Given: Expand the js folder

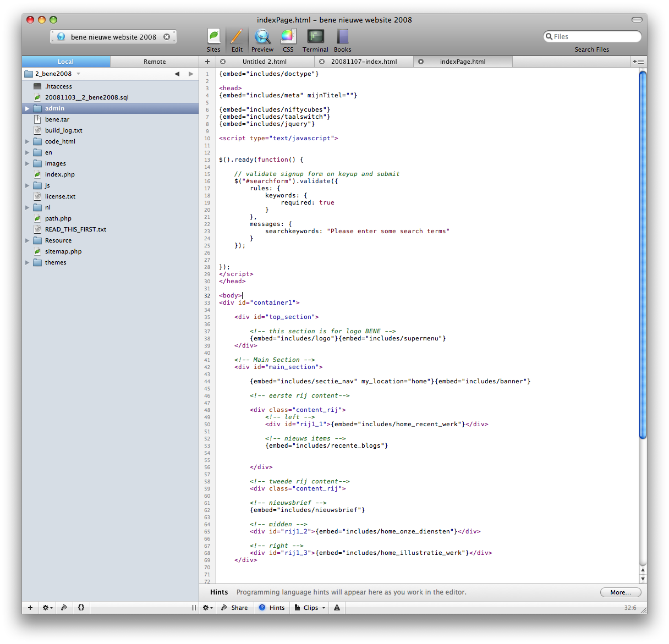Looking at the screenshot, I should pos(27,185).
